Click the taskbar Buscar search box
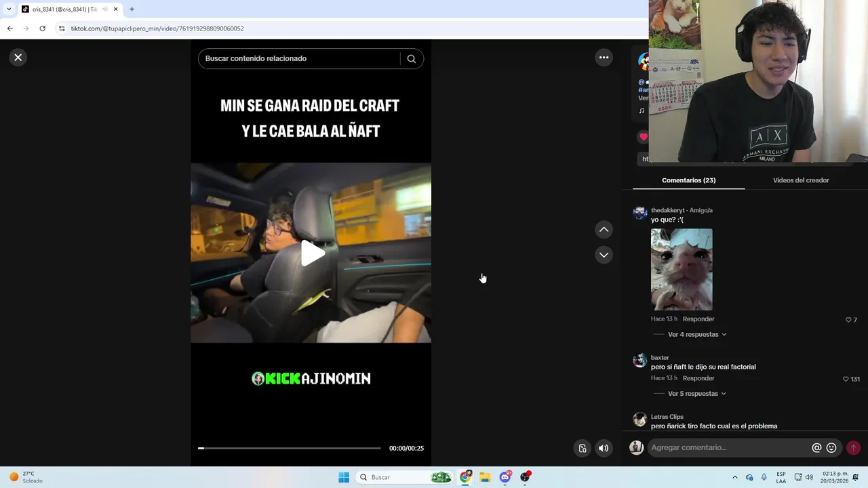The height and width of the screenshot is (488, 868). click(x=404, y=477)
